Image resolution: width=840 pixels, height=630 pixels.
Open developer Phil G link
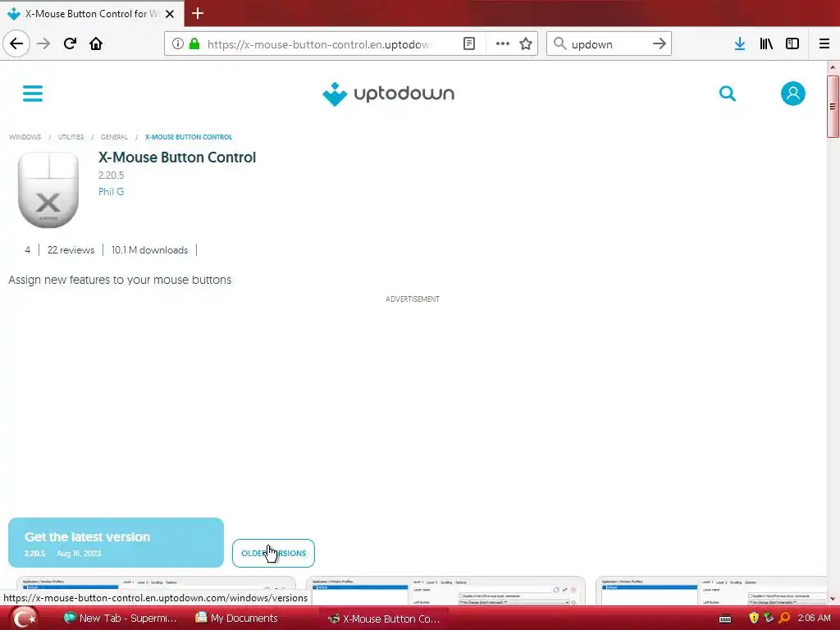pyautogui.click(x=111, y=192)
